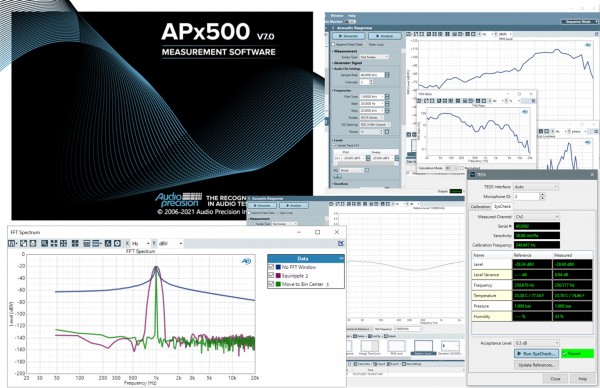Toggle the Move to Bin Center checkbox

(x=271, y=284)
